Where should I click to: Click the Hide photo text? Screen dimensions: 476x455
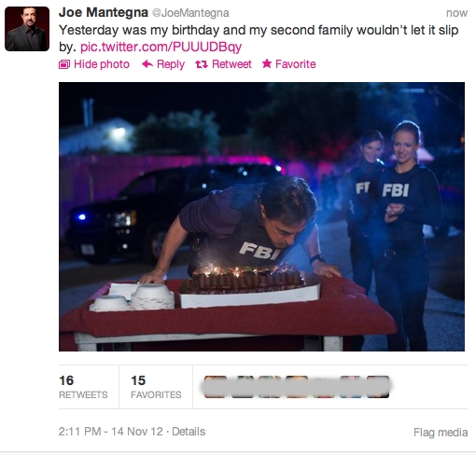(102, 64)
